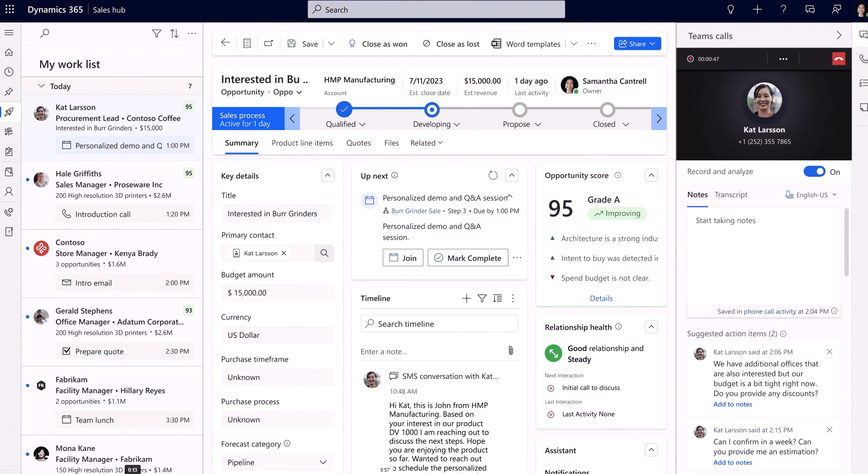This screenshot has width=868, height=474.
Task: Dismiss the 2:06 PM suggested action item
Action: [830, 352]
